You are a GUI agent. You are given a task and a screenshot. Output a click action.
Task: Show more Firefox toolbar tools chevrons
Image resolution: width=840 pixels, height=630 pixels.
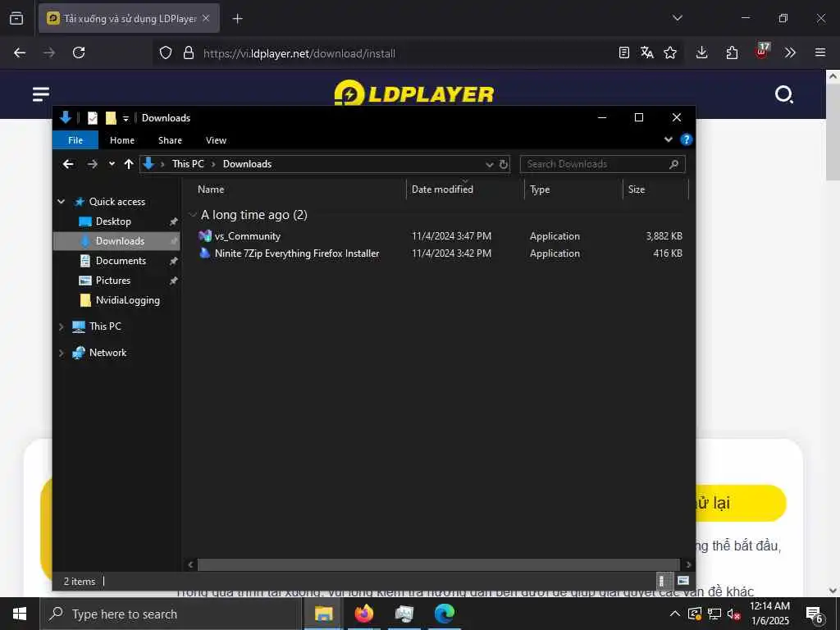coord(790,52)
